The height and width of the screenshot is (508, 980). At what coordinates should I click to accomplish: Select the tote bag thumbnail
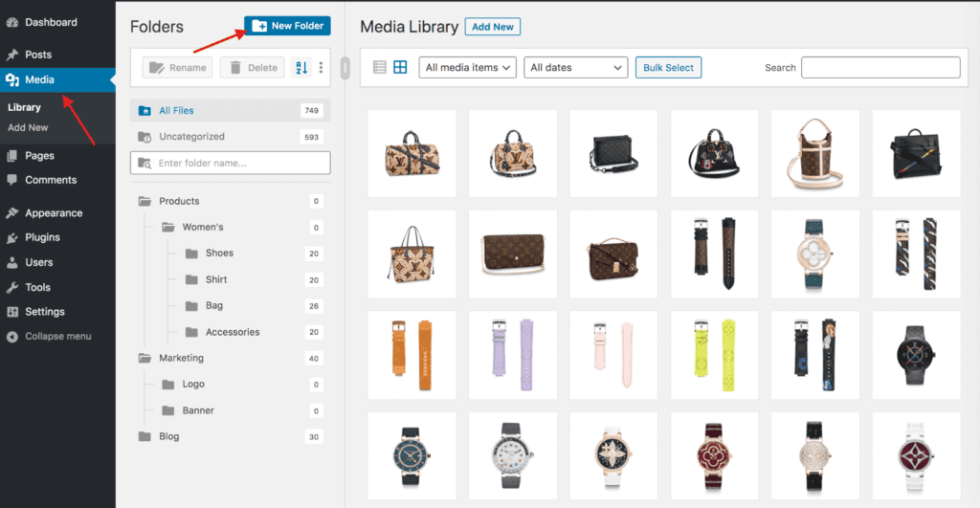(412, 254)
